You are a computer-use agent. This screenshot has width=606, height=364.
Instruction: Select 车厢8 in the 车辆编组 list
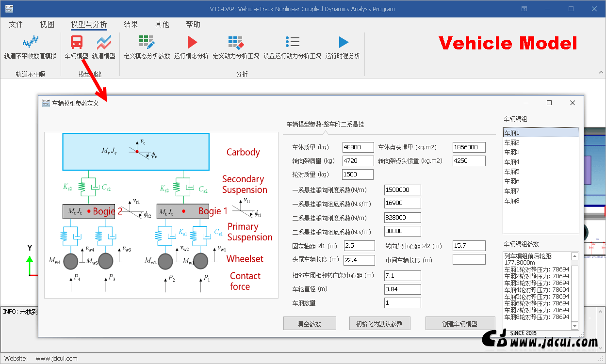[x=512, y=201]
